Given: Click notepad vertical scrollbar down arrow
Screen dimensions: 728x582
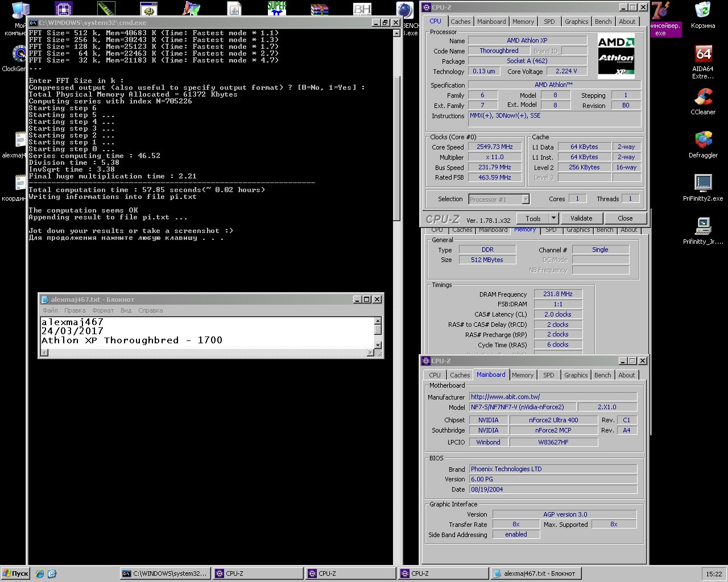Looking at the screenshot, I should (x=378, y=344).
